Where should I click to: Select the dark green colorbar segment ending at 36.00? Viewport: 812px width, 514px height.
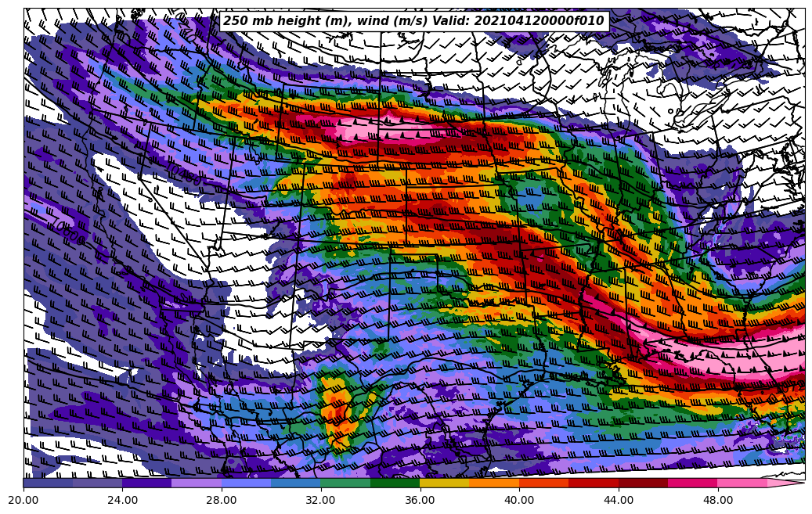coord(395,483)
